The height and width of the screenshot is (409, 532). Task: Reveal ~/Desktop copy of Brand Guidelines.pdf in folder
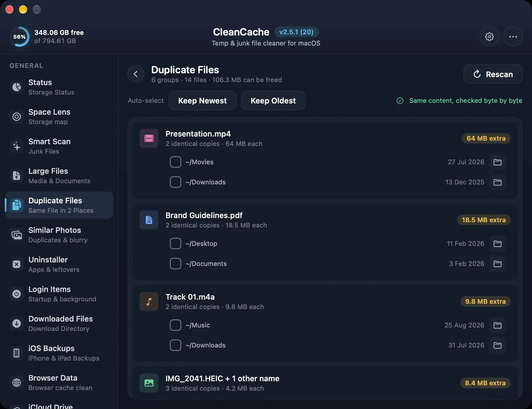[497, 244]
